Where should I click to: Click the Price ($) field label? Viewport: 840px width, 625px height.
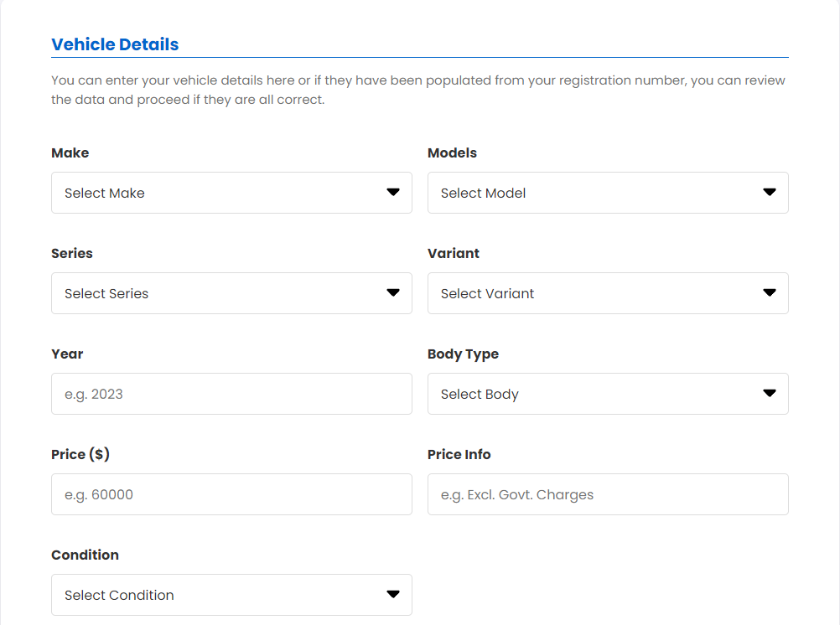80,455
